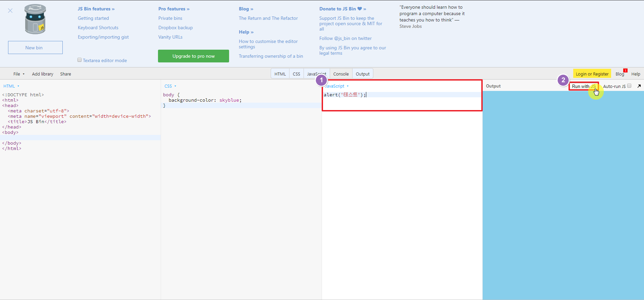Open JS Bin features heading link

[x=96, y=9]
